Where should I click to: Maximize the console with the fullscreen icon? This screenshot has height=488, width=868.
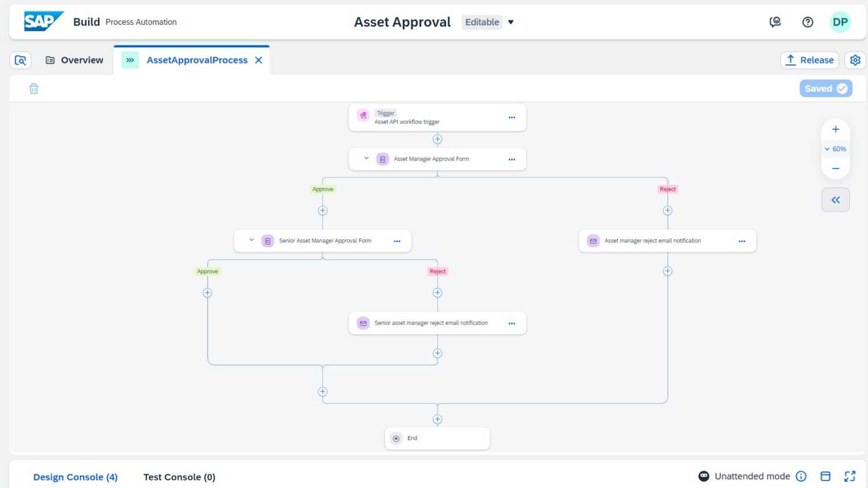click(849, 476)
